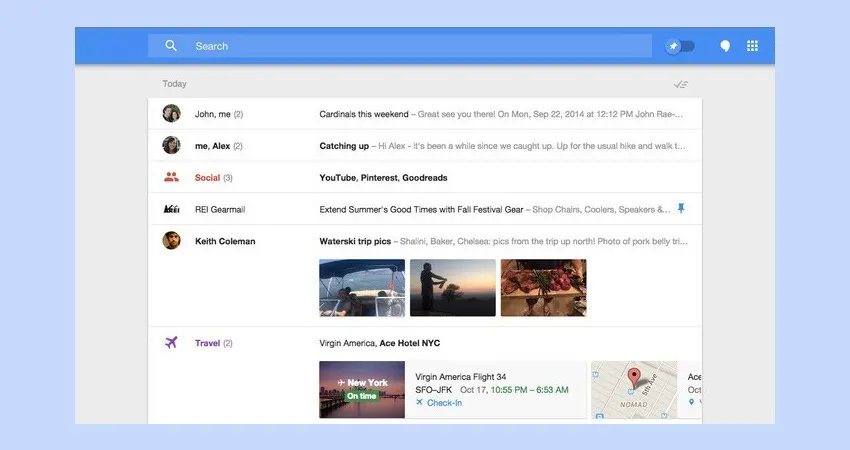
Task: Click the Check-In airplane icon
Action: (x=419, y=402)
